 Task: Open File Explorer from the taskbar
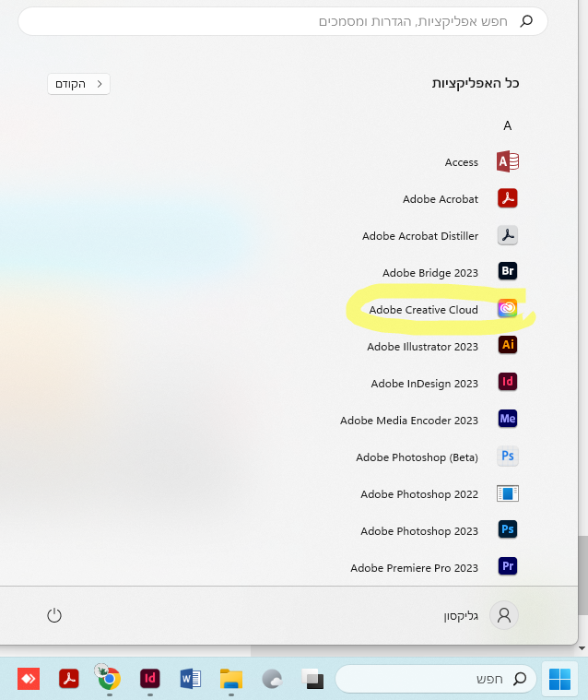click(231, 679)
